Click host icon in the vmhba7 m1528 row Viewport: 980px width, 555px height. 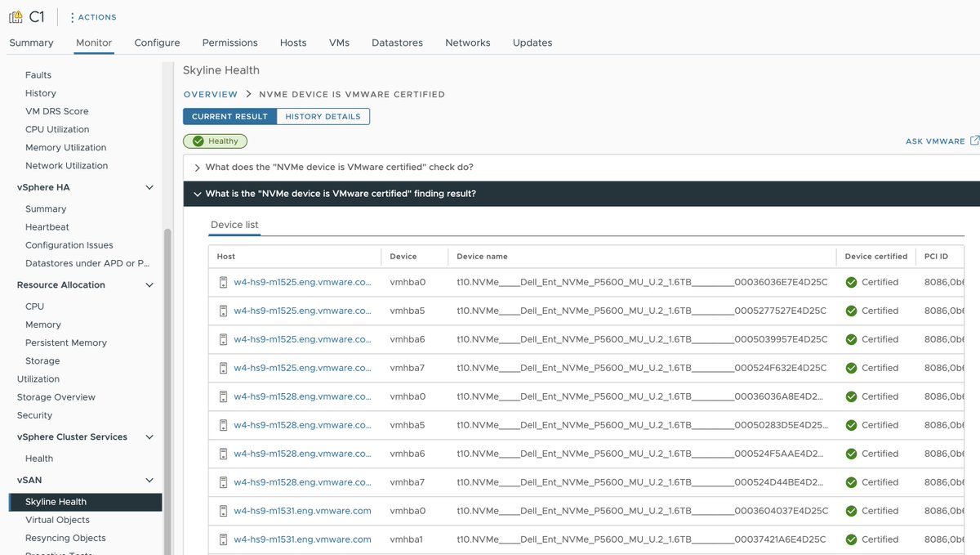pos(223,482)
